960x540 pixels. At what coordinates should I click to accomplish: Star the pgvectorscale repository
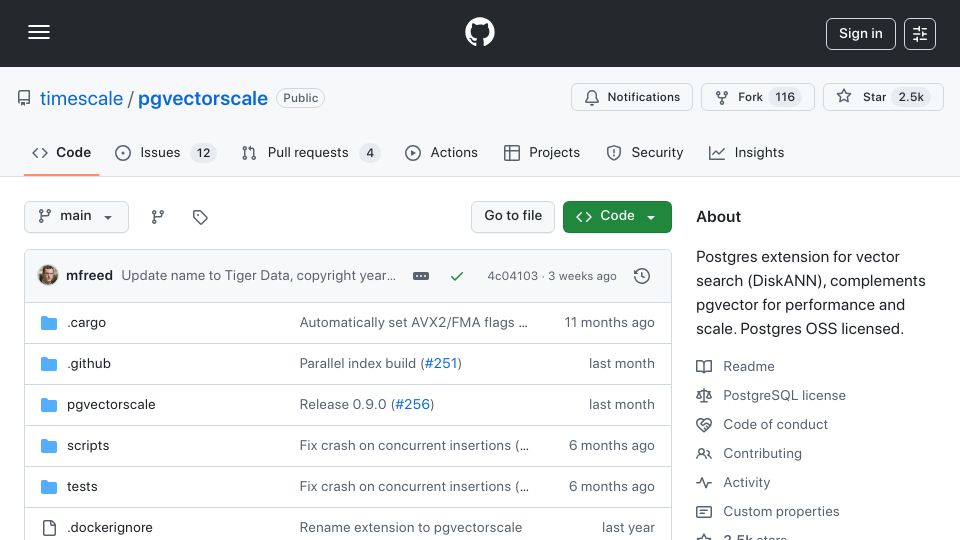883,97
